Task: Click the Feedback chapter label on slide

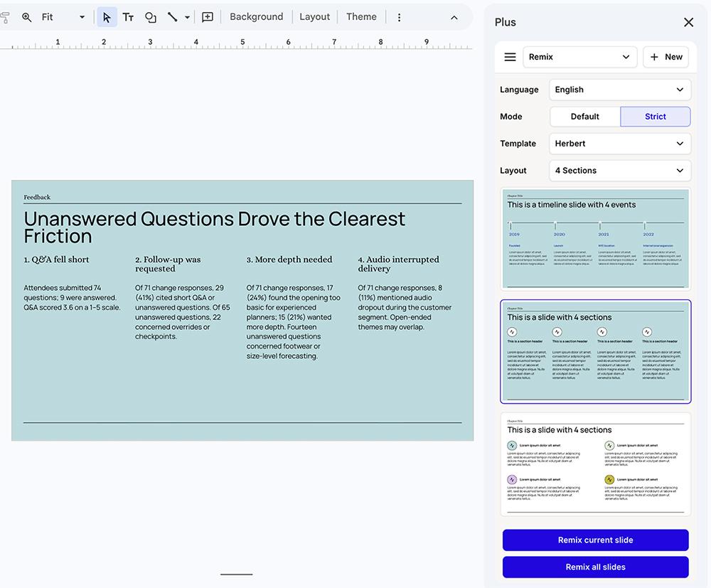Action: pos(37,197)
